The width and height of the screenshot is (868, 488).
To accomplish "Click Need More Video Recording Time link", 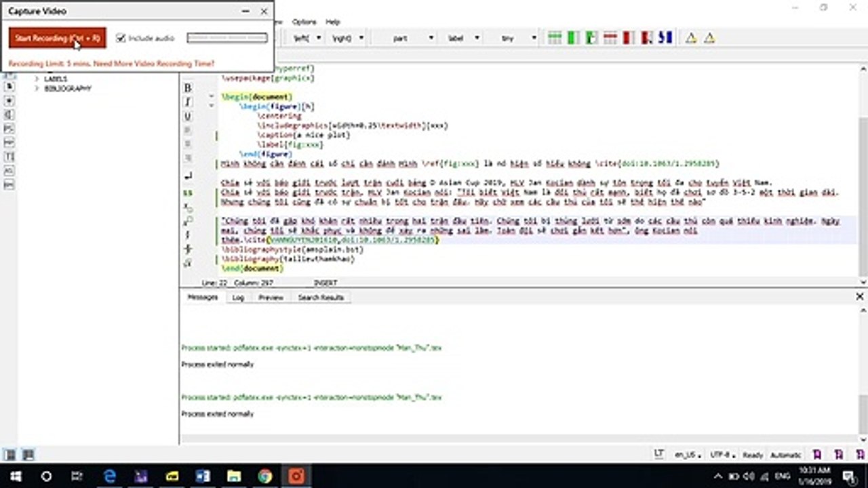I will coord(154,63).
